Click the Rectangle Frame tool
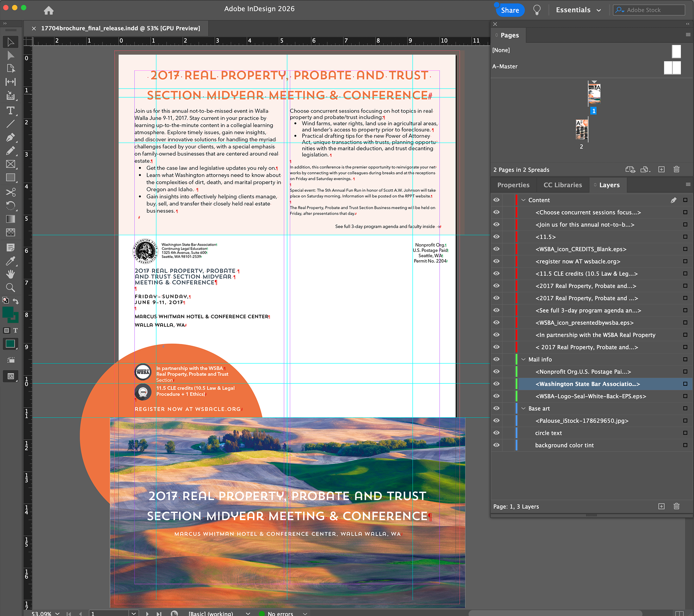Image resolution: width=694 pixels, height=616 pixels. coord(10,164)
